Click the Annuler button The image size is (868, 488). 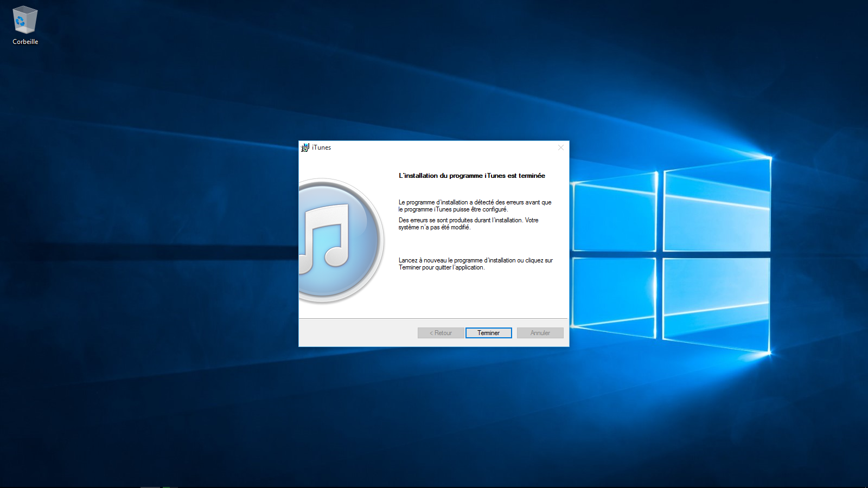[540, 333]
